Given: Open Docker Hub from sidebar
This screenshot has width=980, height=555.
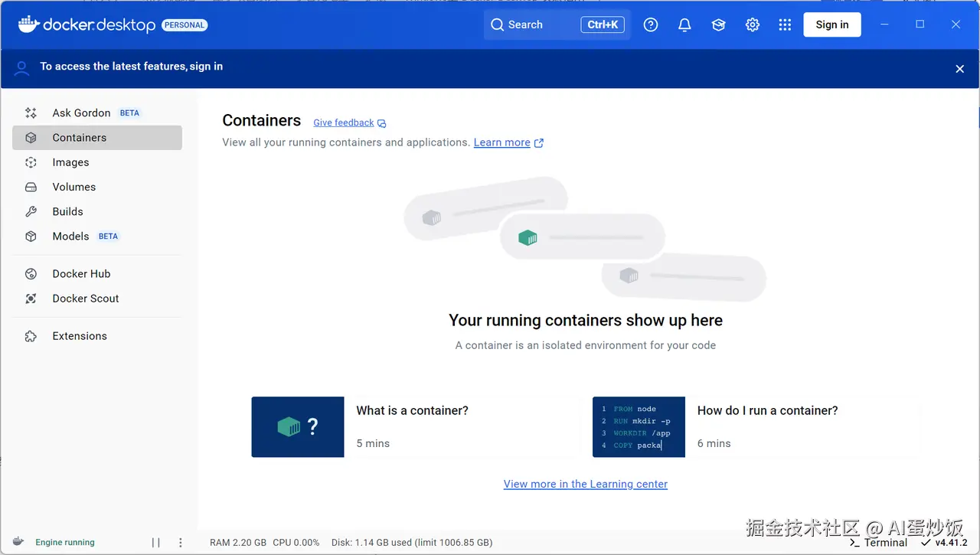Looking at the screenshot, I should (97, 274).
